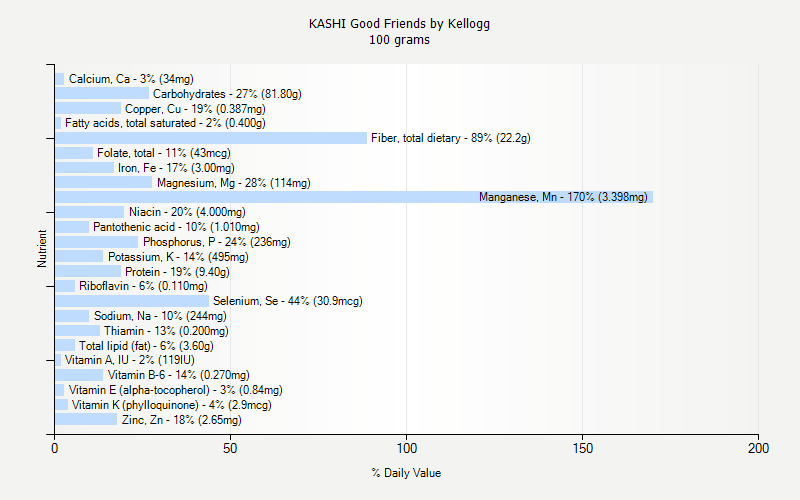Click the 'Vitamin B-6 - 14% (0.270mg)' label
Image resolution: width=800 pixels, height=500 pixels.
179,375
